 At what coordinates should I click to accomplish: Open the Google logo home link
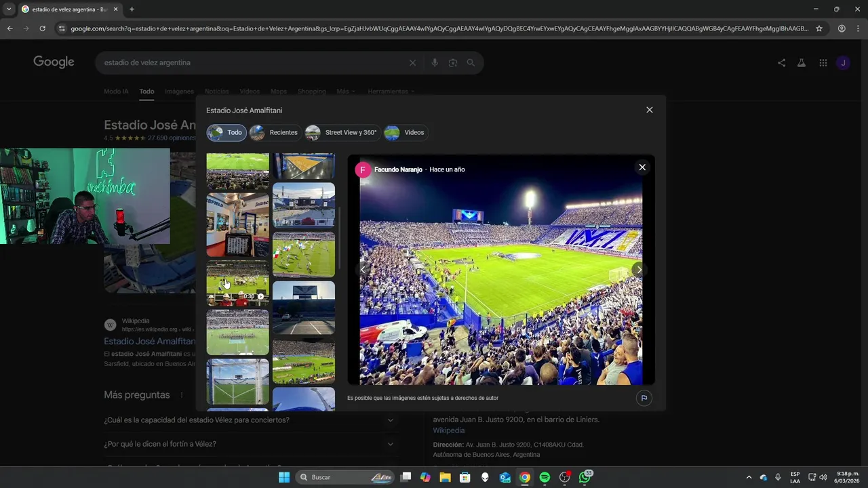[54, 62]
